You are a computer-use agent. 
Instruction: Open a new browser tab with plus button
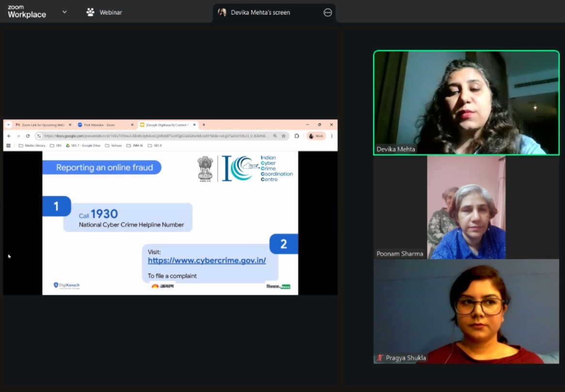click(204, 125)
